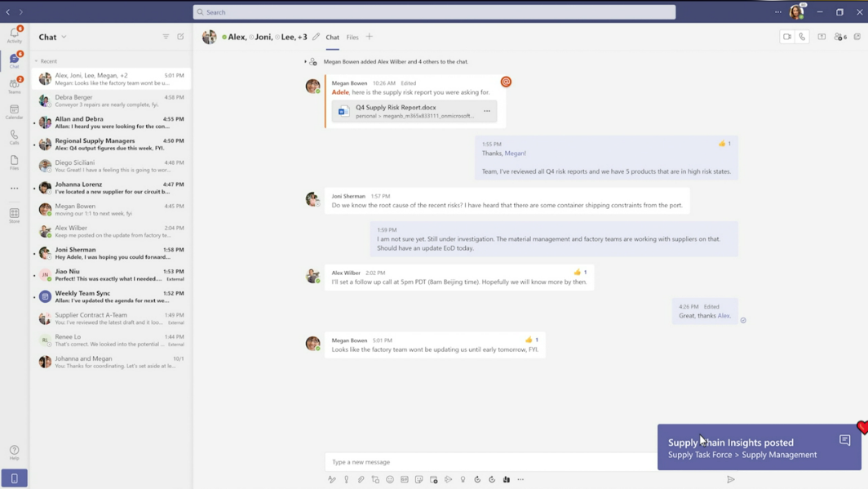The image size is (868, 489).
Task: Open Files in the left rail
Action: (15, 162)
